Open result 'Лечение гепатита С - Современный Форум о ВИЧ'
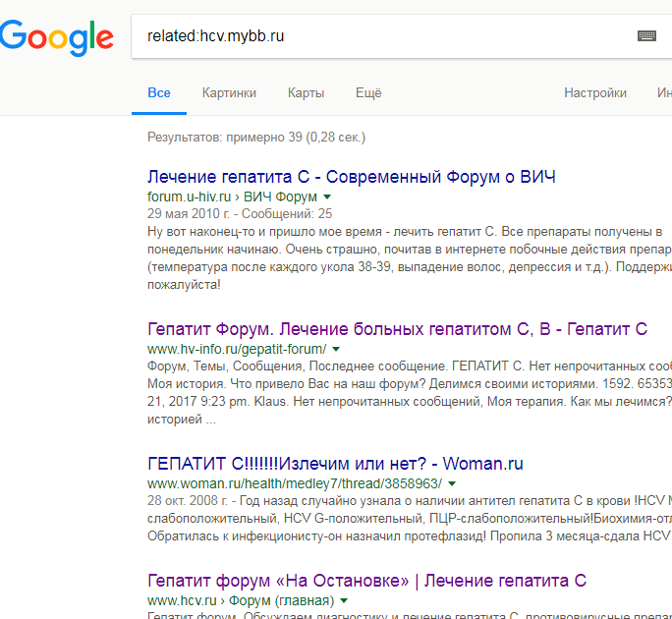 352,177
